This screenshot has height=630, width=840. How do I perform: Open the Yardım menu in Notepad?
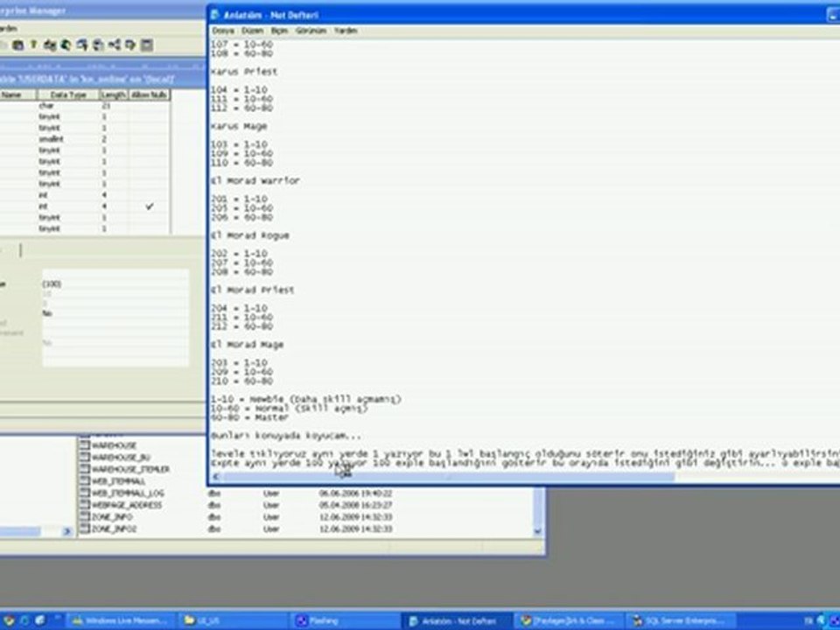pyautogui.click(x=346, y=31)
